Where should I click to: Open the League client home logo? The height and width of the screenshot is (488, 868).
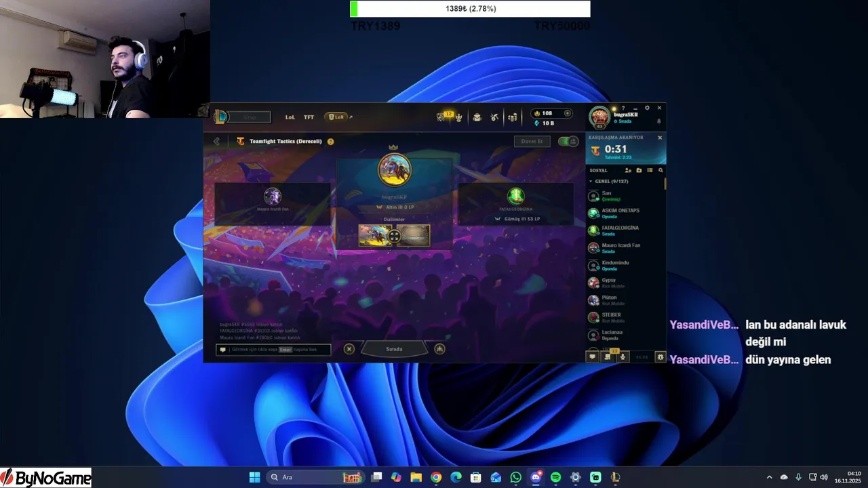221,117
